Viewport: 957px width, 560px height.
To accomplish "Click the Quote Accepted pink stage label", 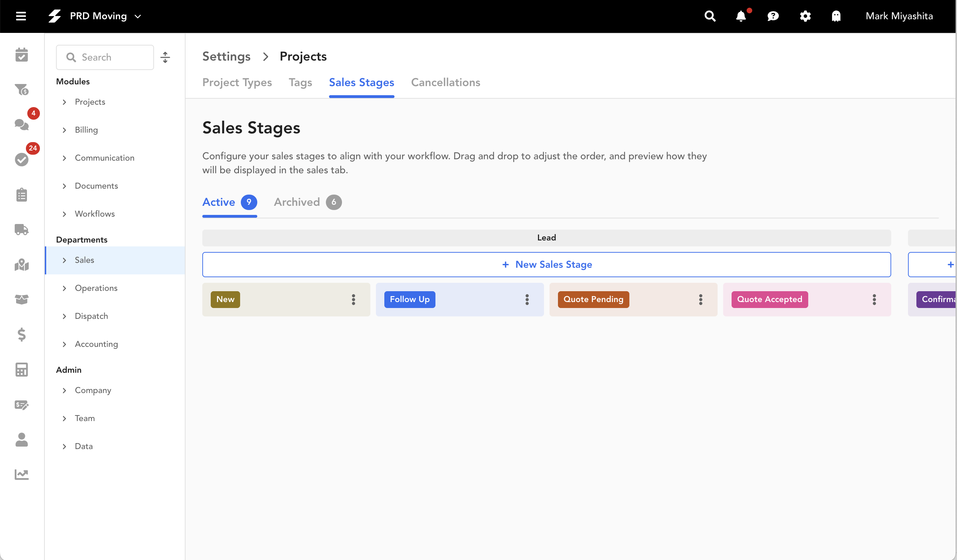I will click(x=769, y=300).
